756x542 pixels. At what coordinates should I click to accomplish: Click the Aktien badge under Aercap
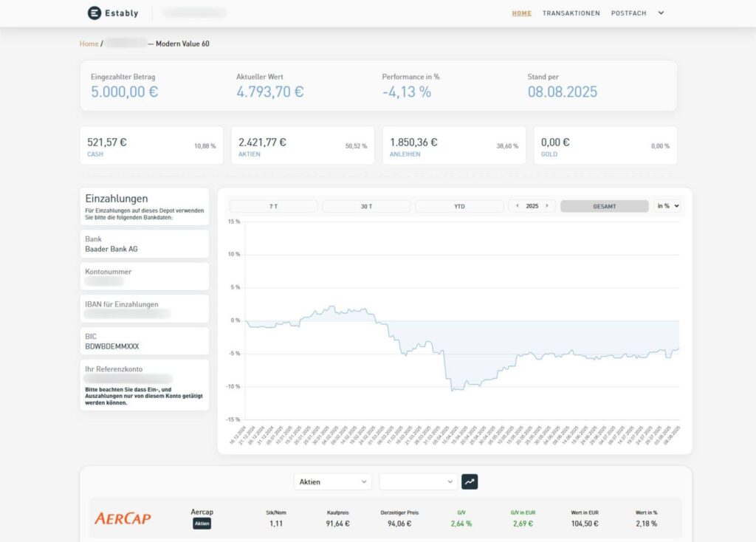point(202,524)
